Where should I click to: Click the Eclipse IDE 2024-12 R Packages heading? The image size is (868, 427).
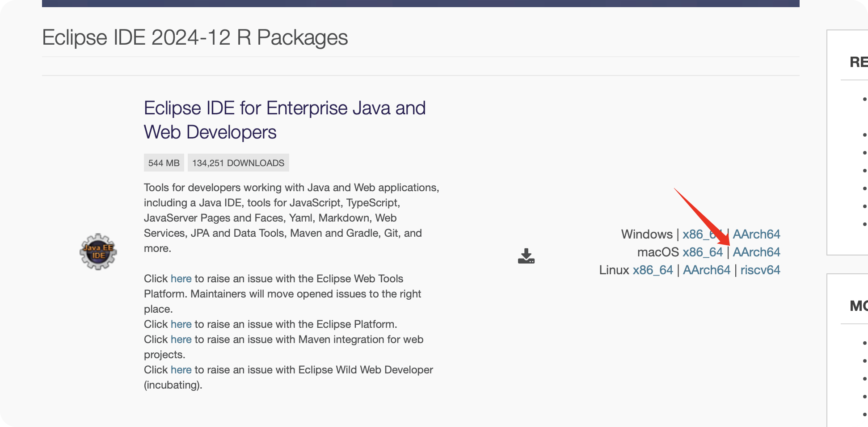(x=195, y=38)
